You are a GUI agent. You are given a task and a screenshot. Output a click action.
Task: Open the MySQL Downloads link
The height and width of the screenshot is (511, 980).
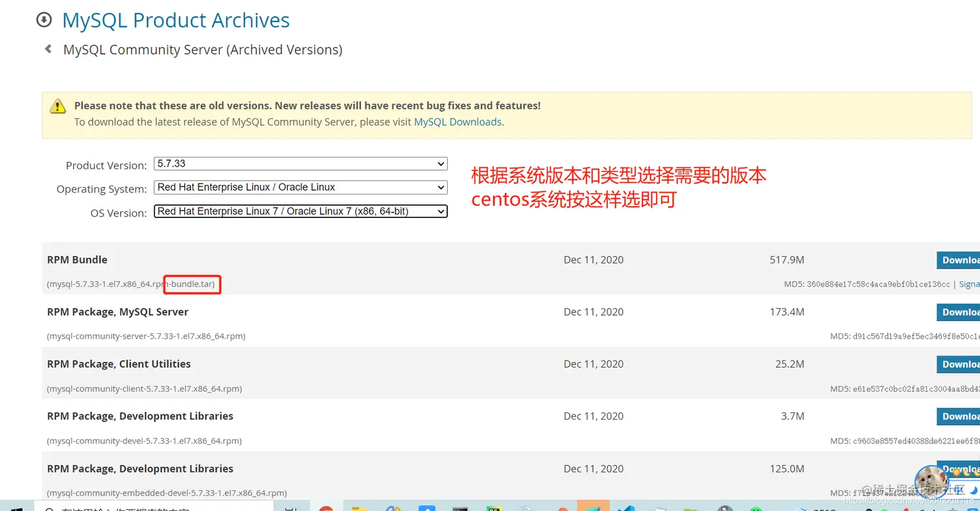pos(458,121)
